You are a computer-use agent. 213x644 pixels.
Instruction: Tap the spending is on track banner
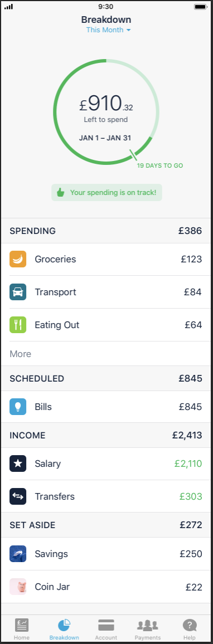pyautogui.click(x=106, y=193)
